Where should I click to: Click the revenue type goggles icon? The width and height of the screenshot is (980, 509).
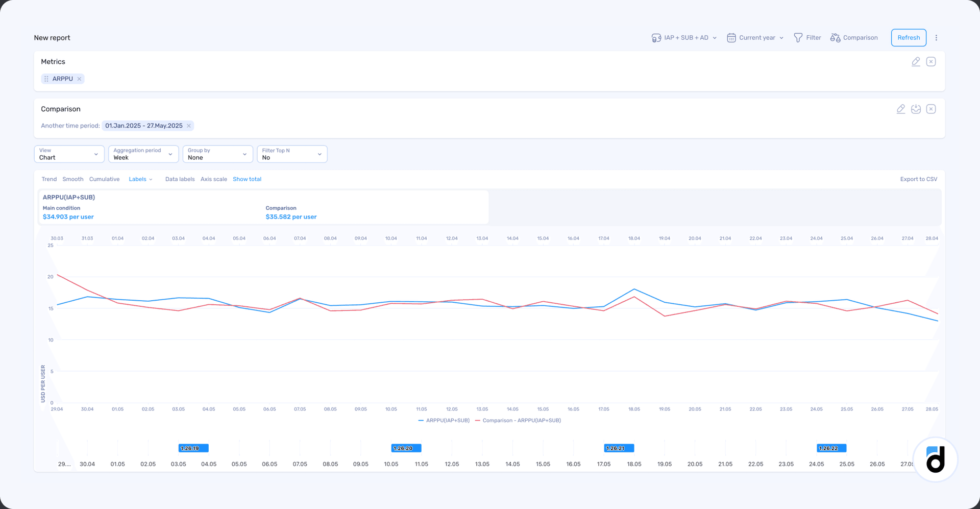656,38
